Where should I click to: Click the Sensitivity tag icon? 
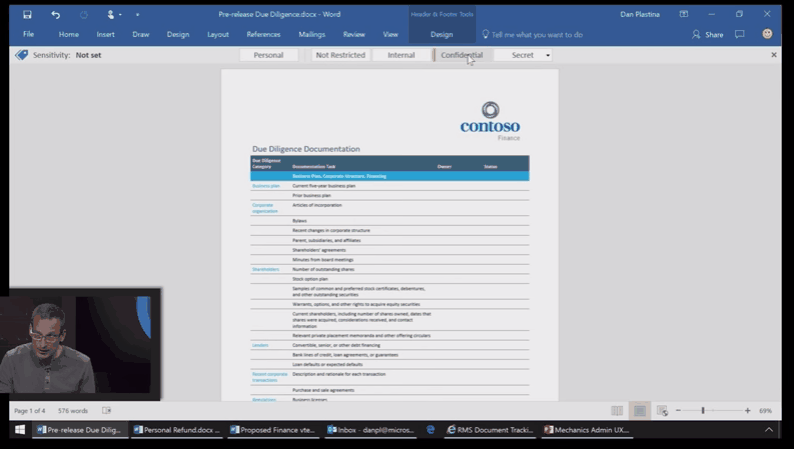[x=22, y=55]
